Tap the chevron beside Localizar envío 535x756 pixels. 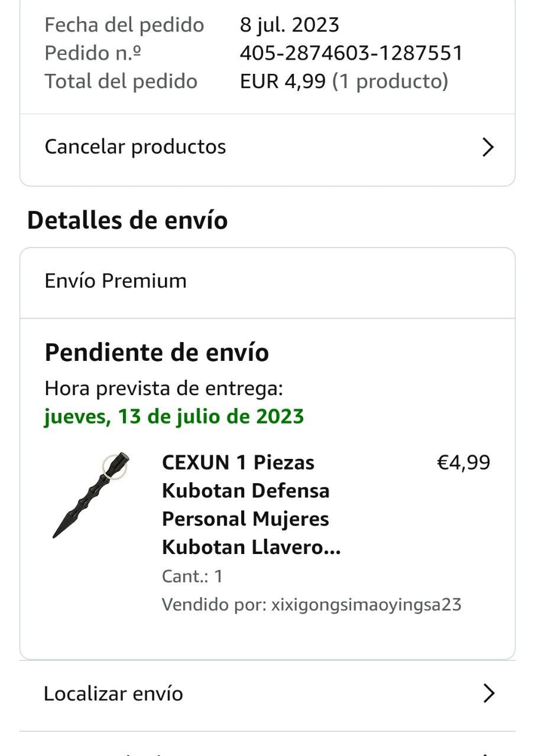coord(488,693)
